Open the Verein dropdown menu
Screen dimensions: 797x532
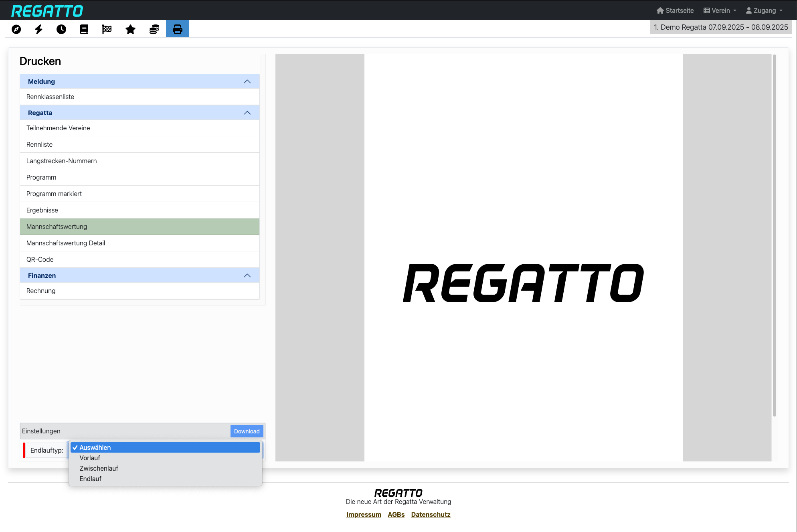click(x=720, y=10)
